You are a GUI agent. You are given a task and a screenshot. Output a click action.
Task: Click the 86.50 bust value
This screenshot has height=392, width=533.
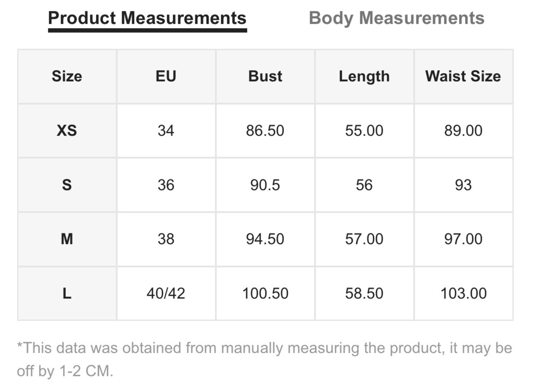click(x=265, y=130)
